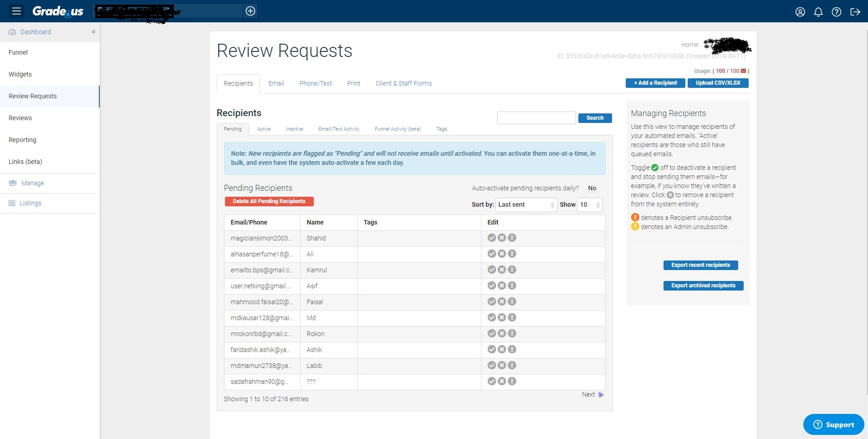Remove the Faisal recipient with X icon

502,301
